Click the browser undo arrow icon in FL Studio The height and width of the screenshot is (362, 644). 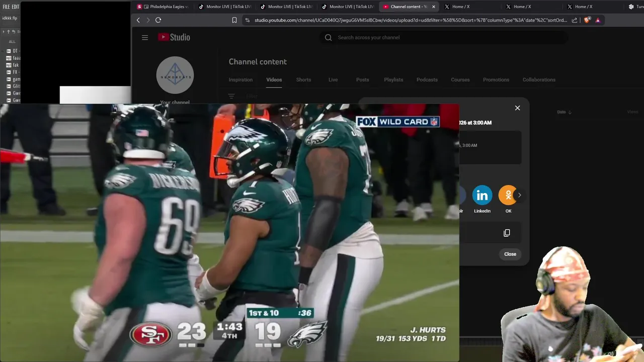(14, 32)
